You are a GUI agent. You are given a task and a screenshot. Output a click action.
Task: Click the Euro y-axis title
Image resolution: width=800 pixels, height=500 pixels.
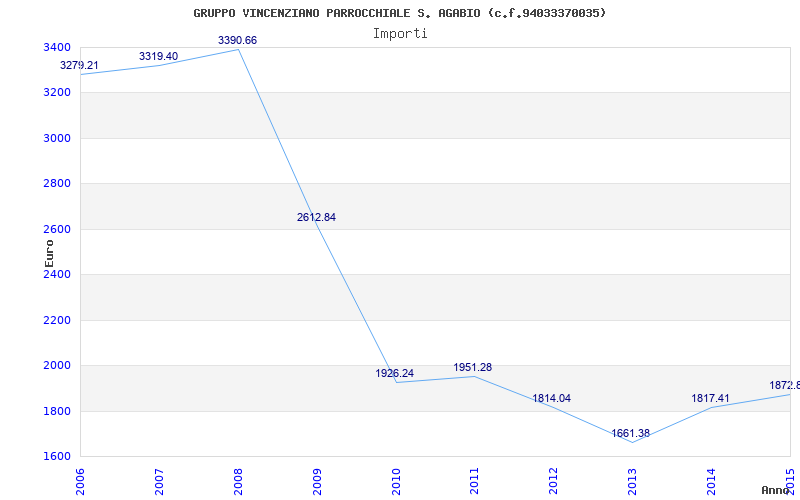(49, 254)
